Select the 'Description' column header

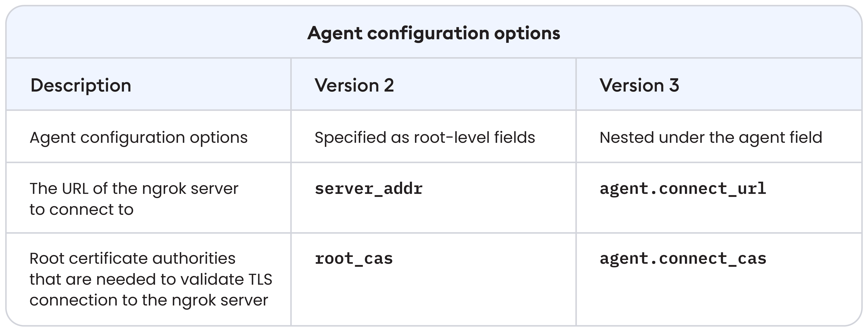[81, 85]
